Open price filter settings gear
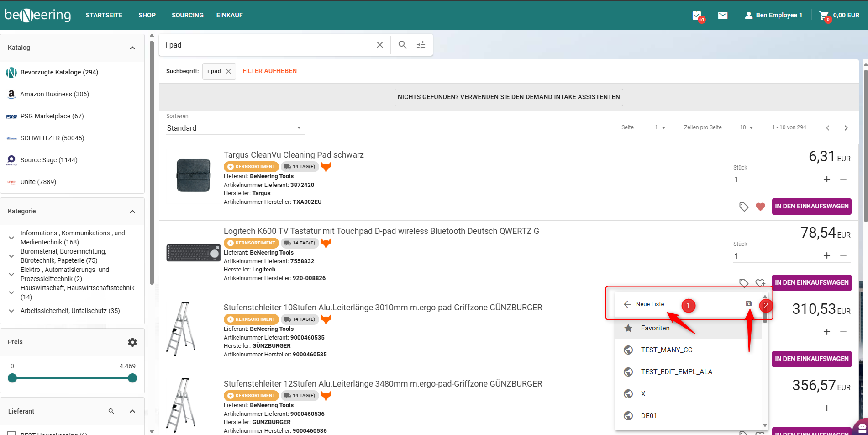868x435 pixels. pyautogui.click(x=132, y=342)
